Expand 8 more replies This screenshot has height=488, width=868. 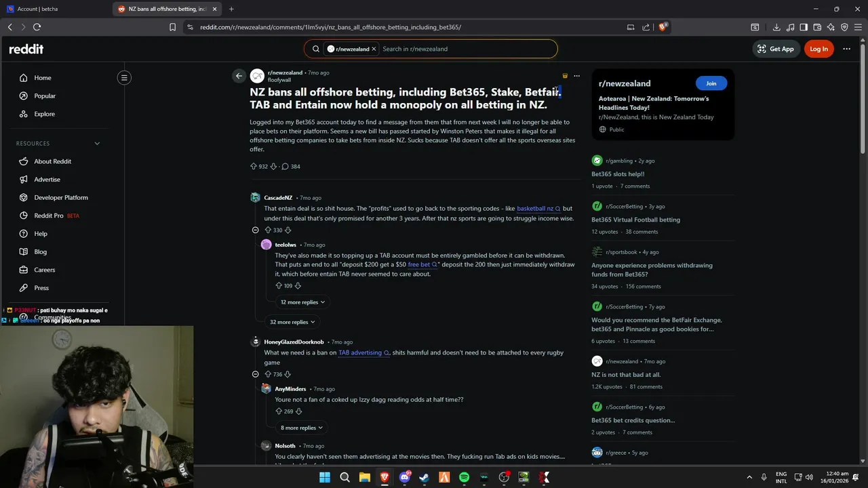pos(302,428)
